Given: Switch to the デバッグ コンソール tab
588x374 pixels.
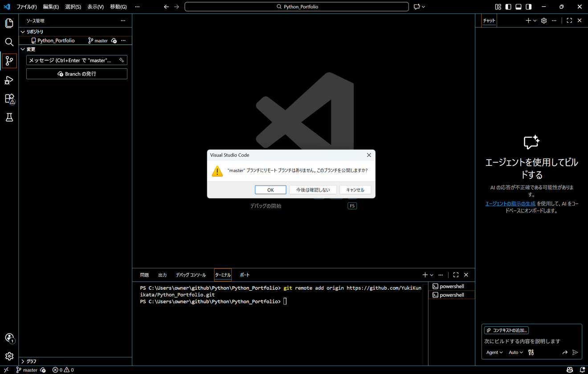Looking at the screenshot, I should 191,275.
